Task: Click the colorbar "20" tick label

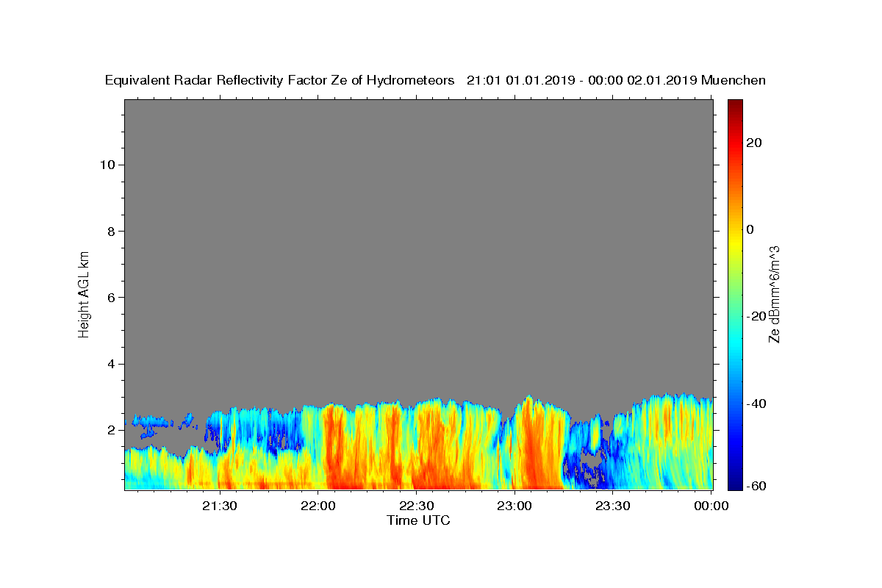Action: pyautogui.click(x=753, y=143)
